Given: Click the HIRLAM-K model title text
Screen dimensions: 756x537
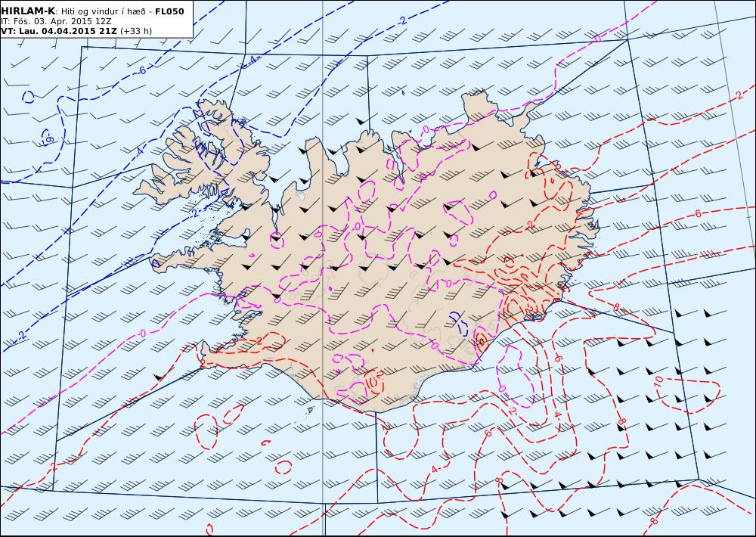Looking at the screenshot, I should point(28,11).
